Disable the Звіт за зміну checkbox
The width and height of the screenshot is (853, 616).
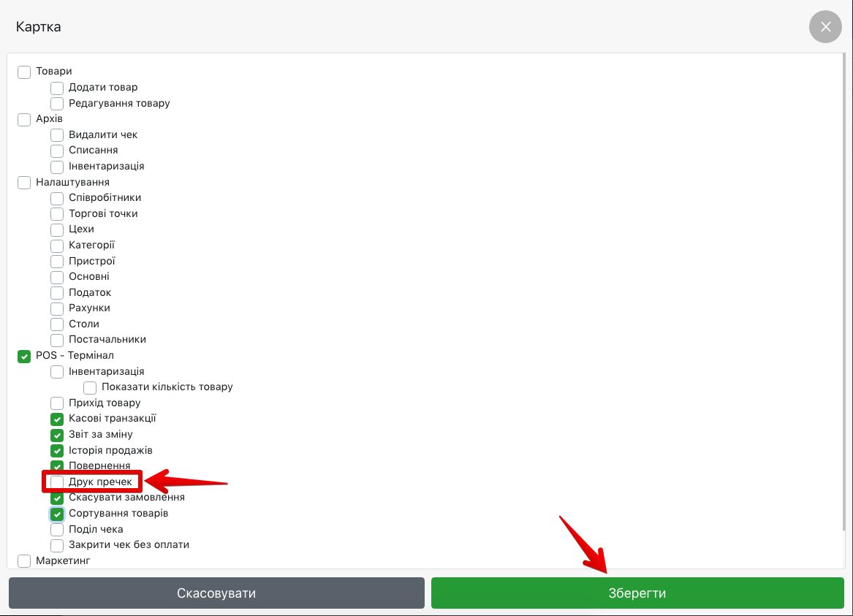[x=57, y=435]
